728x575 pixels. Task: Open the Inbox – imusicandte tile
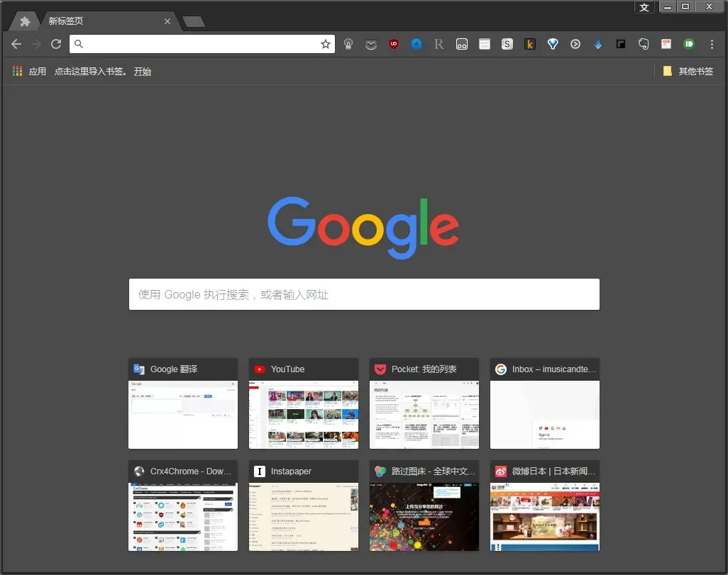(545, 403)
